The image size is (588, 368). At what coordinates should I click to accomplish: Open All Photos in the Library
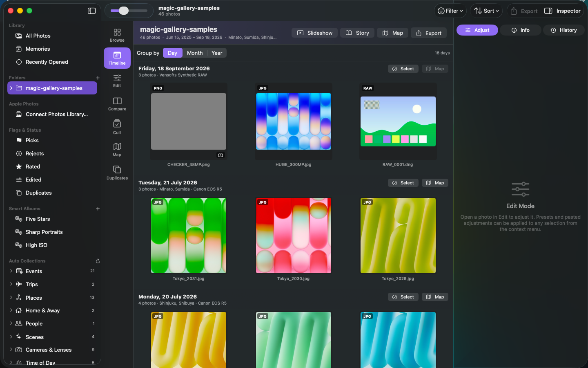[x=52, y=36]
